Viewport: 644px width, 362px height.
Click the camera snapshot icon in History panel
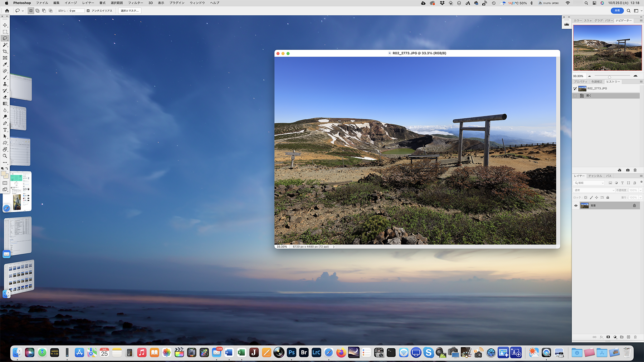coord(628,170)
